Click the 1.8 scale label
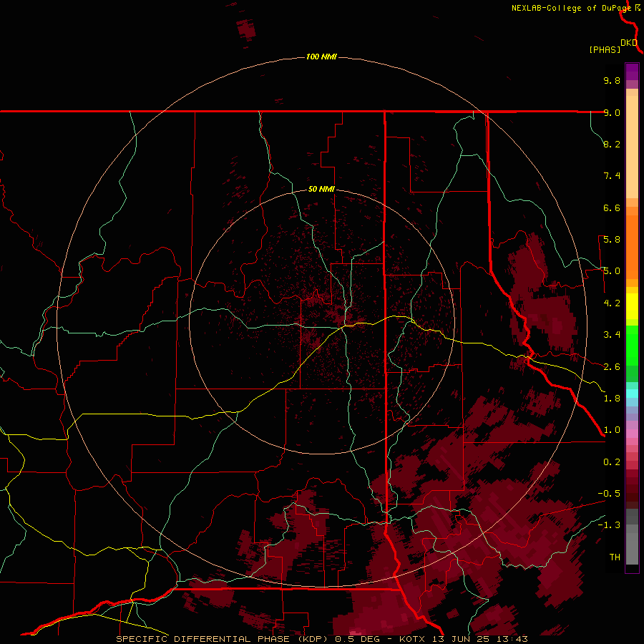Screen dimensions: 644x644 point(612,399)
